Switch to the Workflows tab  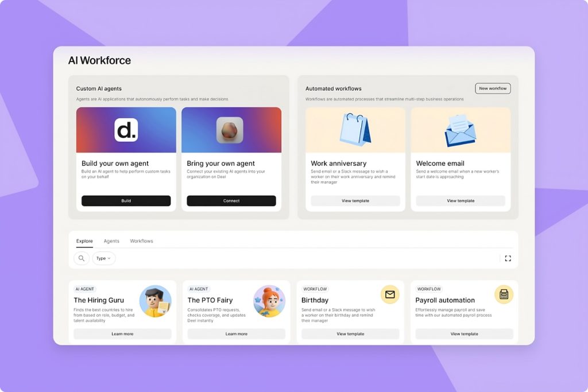(141, 241)
